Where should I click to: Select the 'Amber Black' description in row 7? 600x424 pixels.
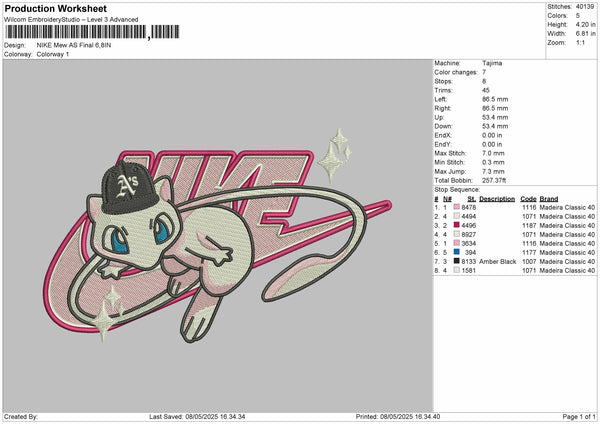(497, 261)
